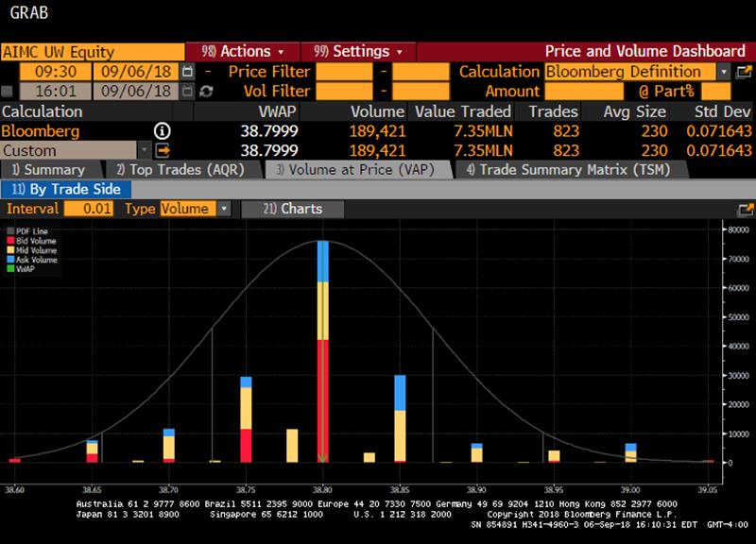The height and width of the screenshot is (544, 756).
Task: Click the refresh icon beside end date
Action: (206, 92)
